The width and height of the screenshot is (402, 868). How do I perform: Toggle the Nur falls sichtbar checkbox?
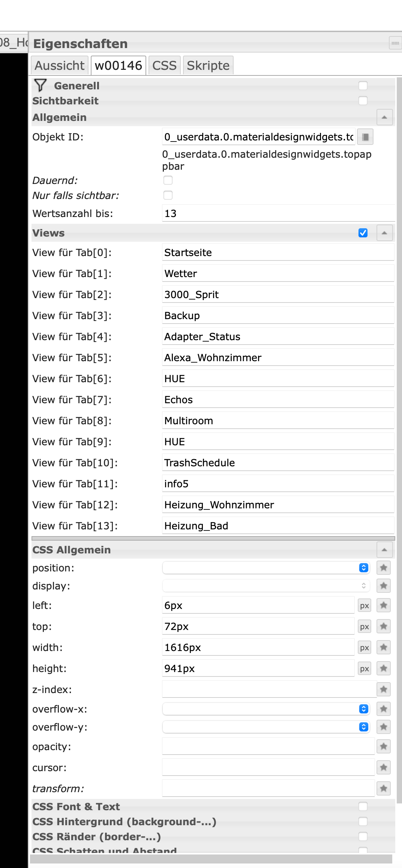coord(168,195)
